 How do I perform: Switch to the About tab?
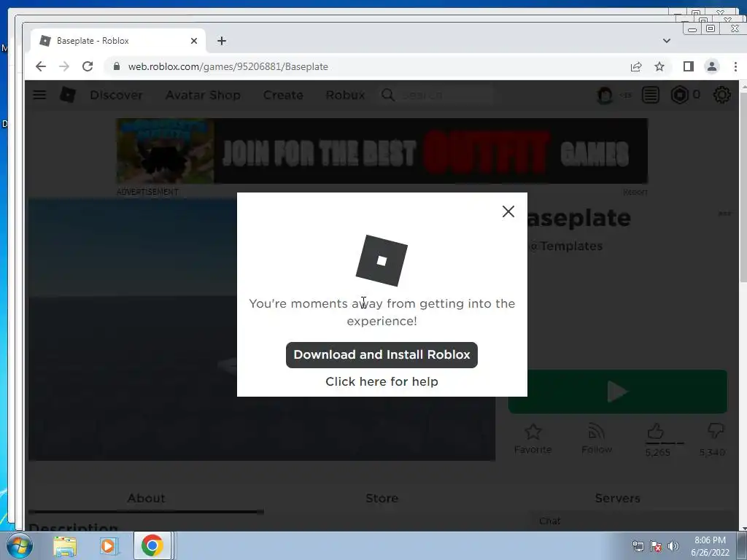(146, 498)
